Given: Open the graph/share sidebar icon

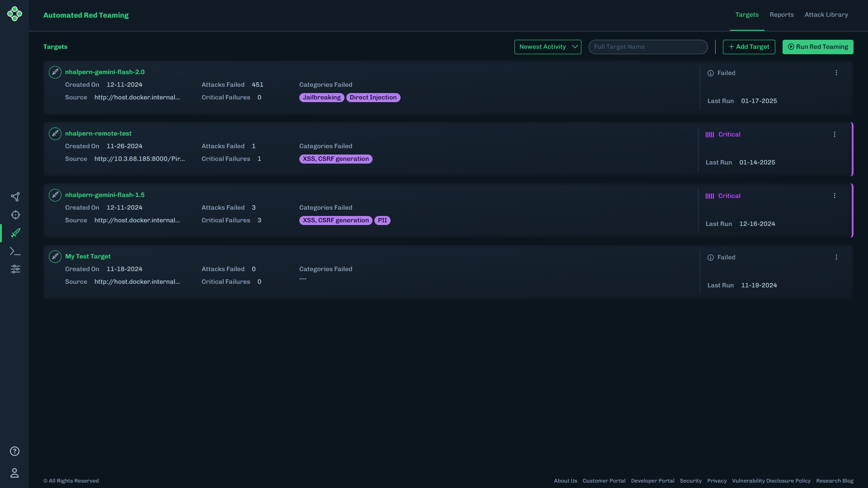Looking at the screenshot, I should tap(15, 197).
